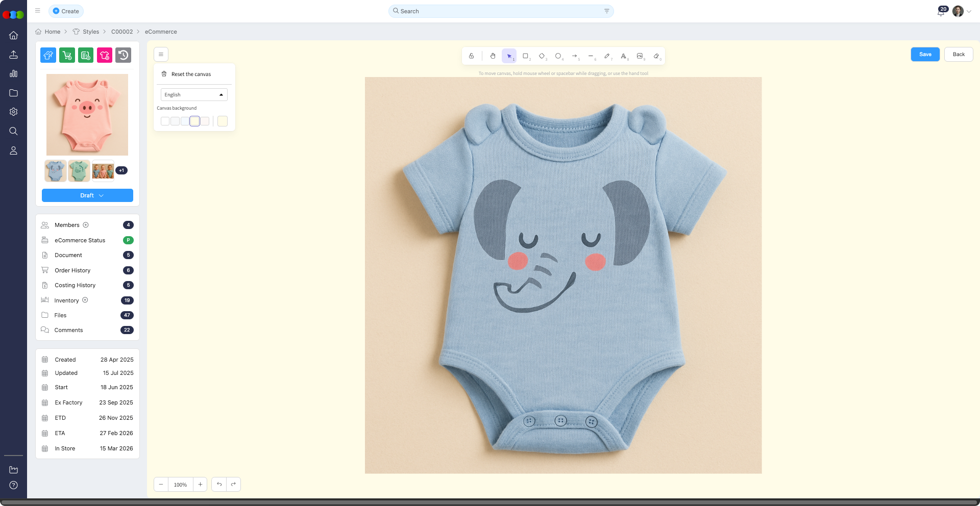This screenshot has width=980, height=506.
Task: Select the Pencil draw tool
Action: click(607, 56)
